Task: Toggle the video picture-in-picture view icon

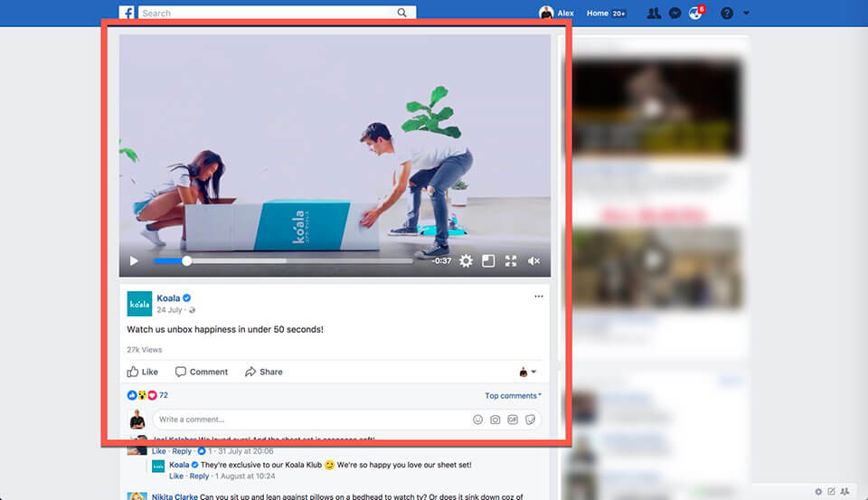Action: pos(488,260)
